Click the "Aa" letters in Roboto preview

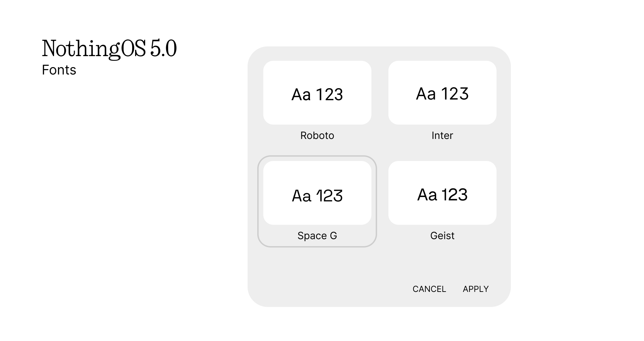click(x=301, y=95)
